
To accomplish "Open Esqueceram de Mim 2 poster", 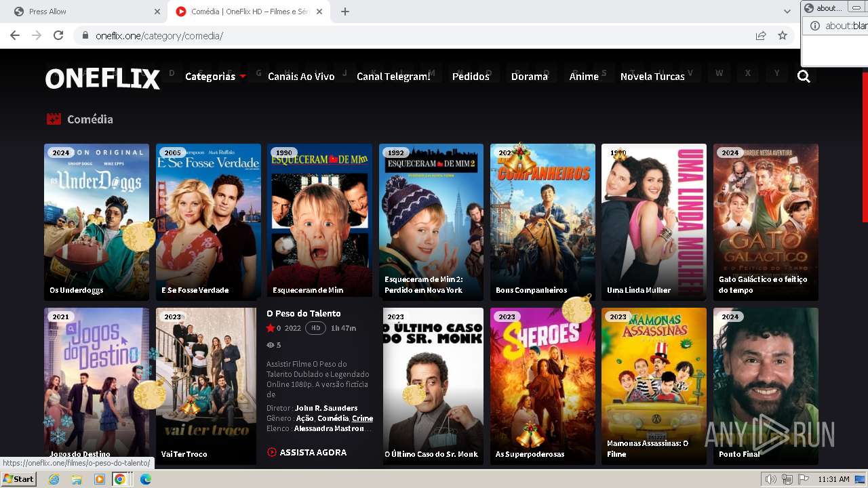I will [431, 222].
